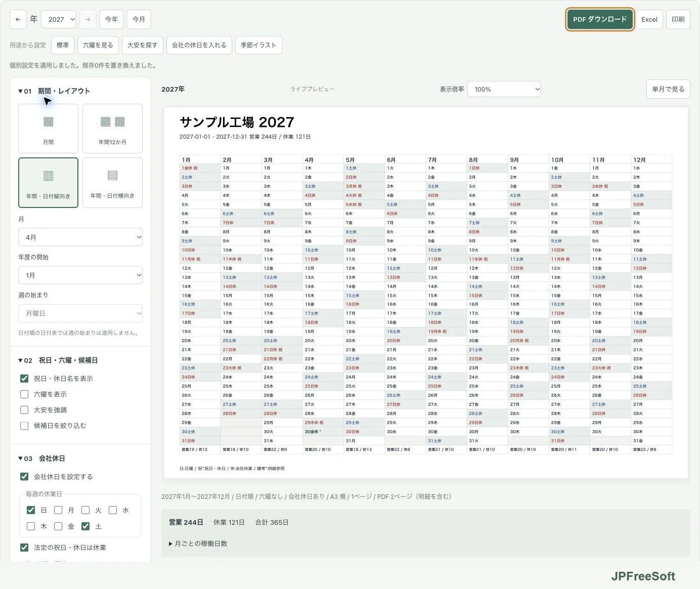Open the month (月) dropdown showing 4月
This screenshot has height=589, width=700.
[80, 237]
